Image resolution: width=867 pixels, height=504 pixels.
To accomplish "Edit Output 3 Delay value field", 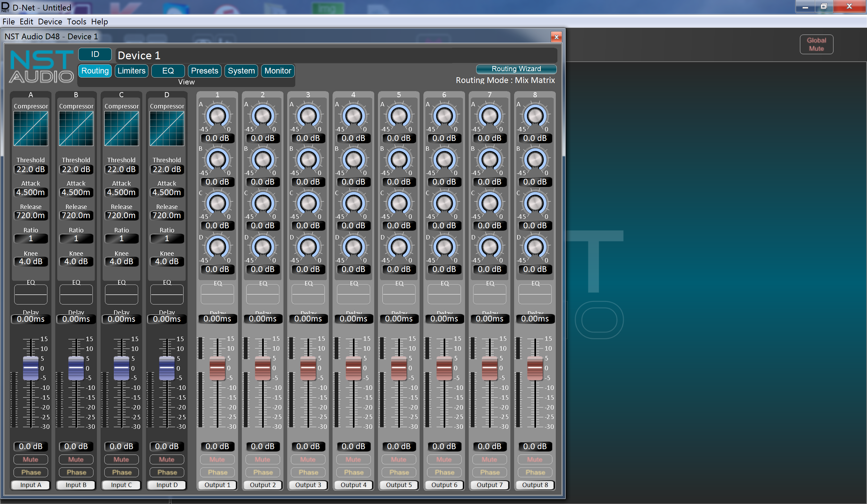I will click(x=308, y=319).
